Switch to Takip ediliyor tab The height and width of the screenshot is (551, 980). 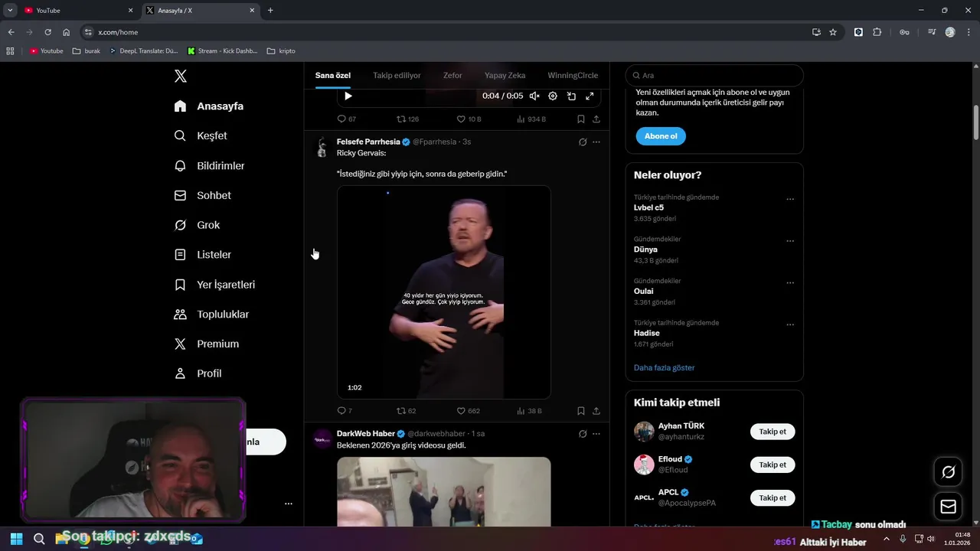click(397, 75)
